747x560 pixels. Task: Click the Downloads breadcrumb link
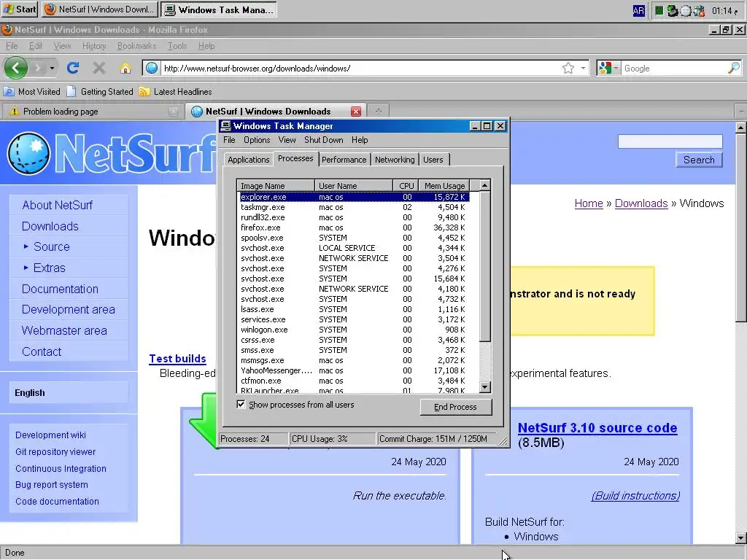click(641, 203)
